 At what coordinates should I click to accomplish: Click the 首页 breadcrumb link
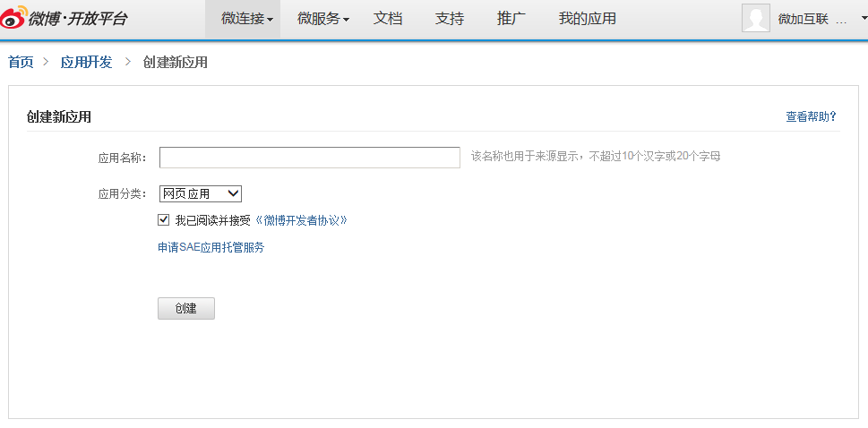tap(21, 63)
